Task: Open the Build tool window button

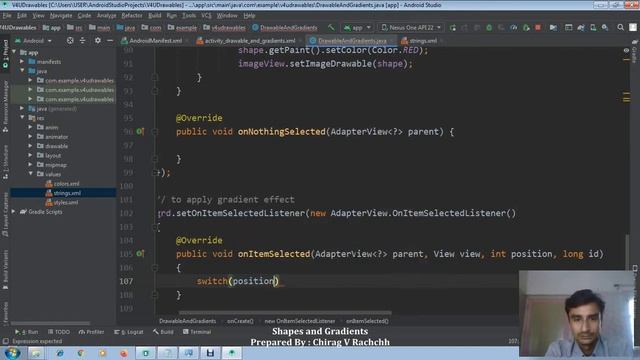Action: (163, 332)
